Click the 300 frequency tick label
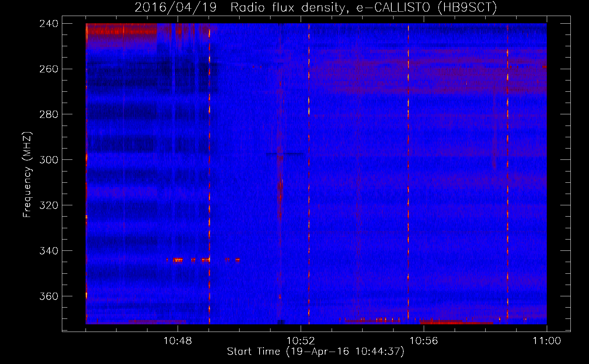 (x=49, y=160)
